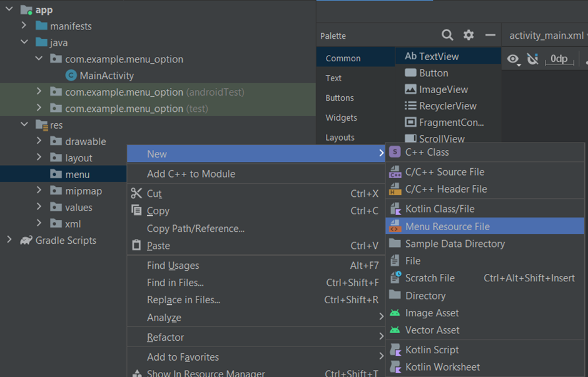588x377 pixels.
Task: Select Copy Path/Reference in context menu
Action: tap(195, 228)
